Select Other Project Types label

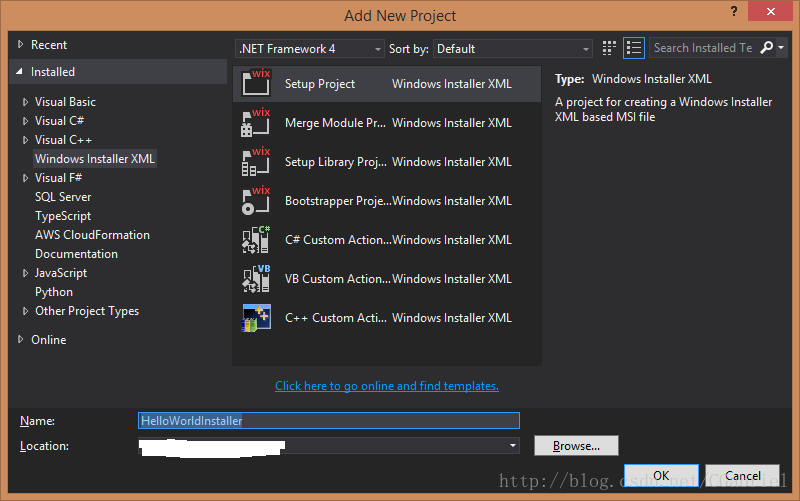pos(87,311)
